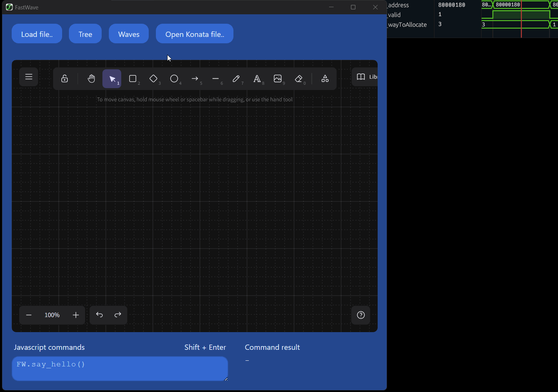
Task: Switch to the Waves layout
Action: 129,34
